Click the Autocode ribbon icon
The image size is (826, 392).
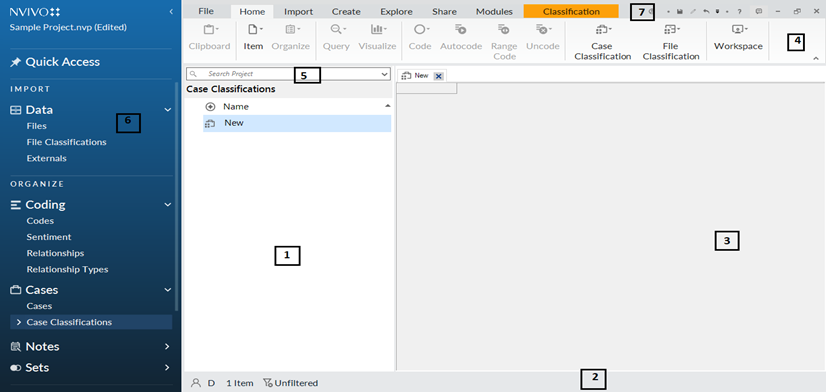pyautogui.click(x=461, y=30)
